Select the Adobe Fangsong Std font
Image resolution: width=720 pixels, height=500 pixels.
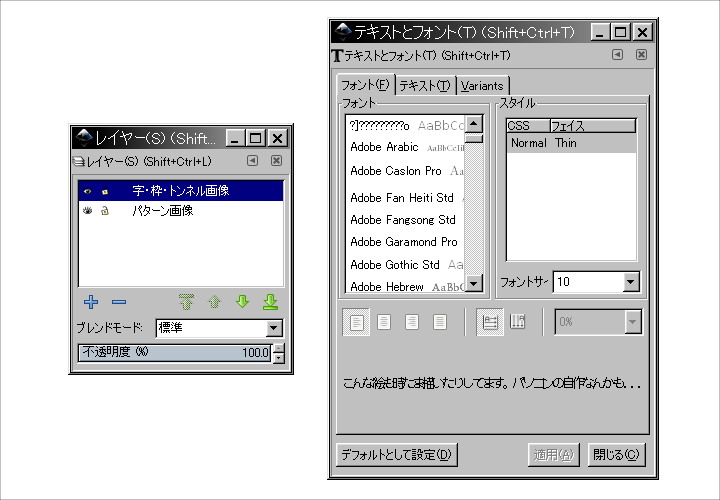405,220
